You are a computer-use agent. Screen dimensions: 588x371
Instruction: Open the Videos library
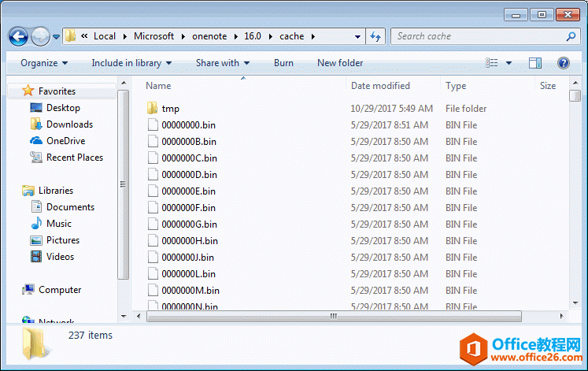pos(60,256)
